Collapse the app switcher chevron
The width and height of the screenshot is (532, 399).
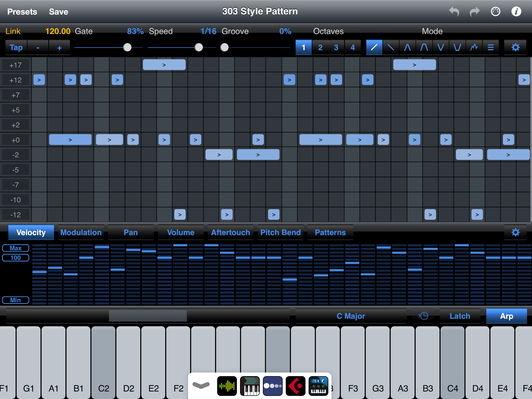pos(201,386)
